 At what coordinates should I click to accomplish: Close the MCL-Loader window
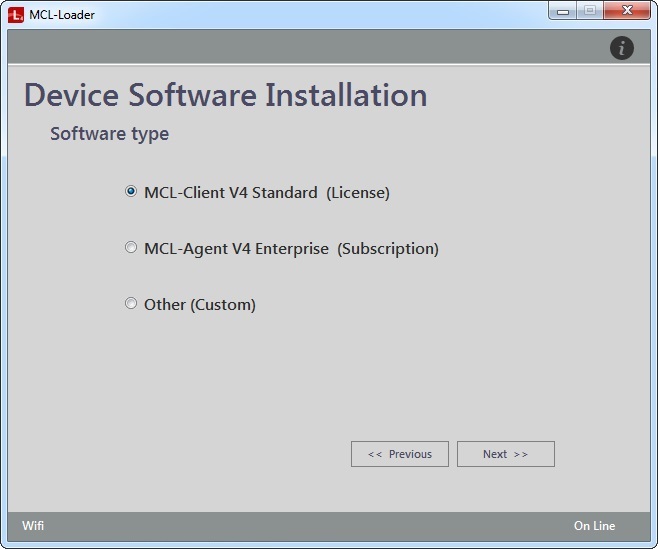(627, 11)
